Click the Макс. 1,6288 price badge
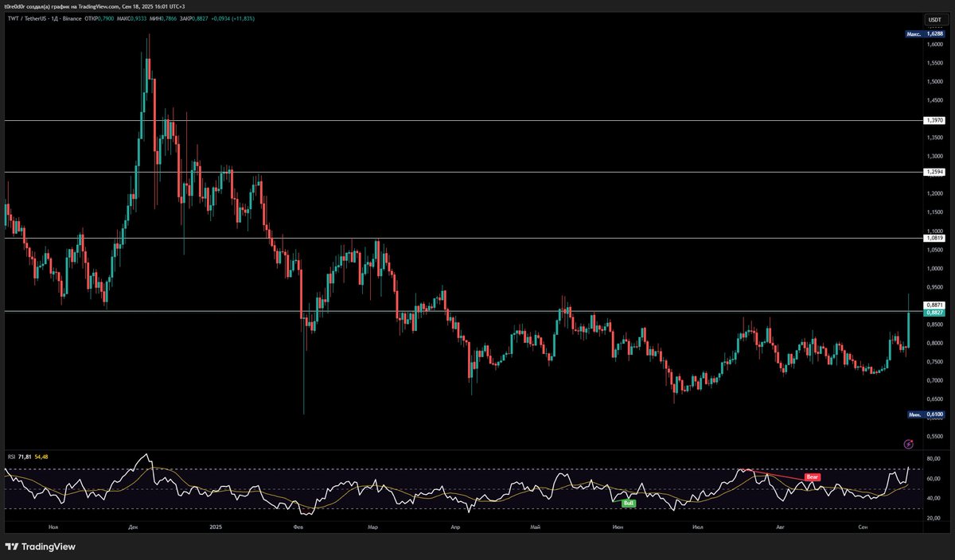955x560 pixels. pos(923,33)
